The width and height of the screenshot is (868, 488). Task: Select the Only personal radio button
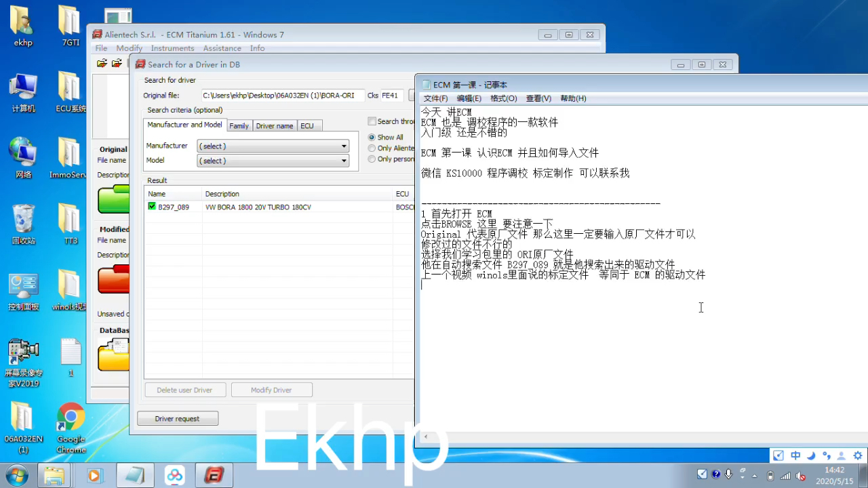pos(372,159)
